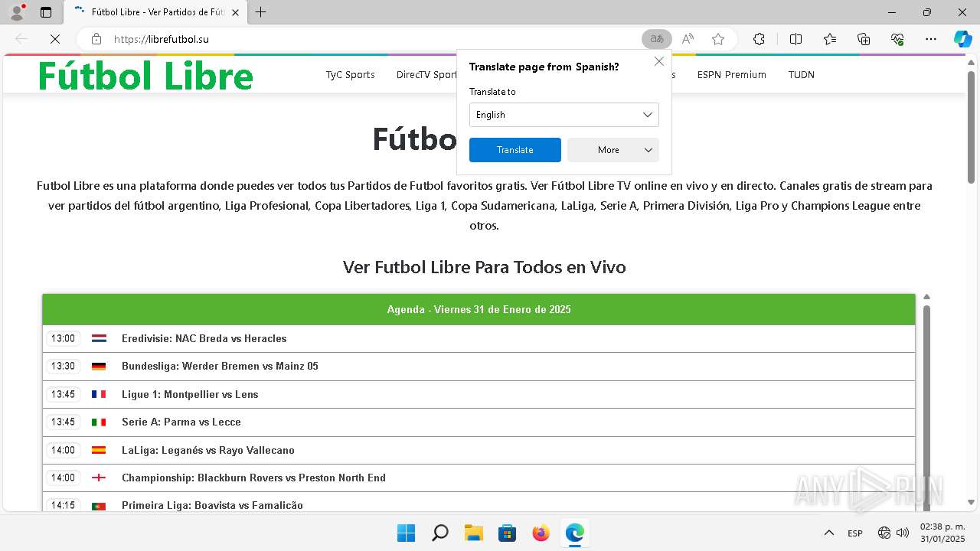
Task: Open the Extensions puzzle icon
Action: (759, 39)
